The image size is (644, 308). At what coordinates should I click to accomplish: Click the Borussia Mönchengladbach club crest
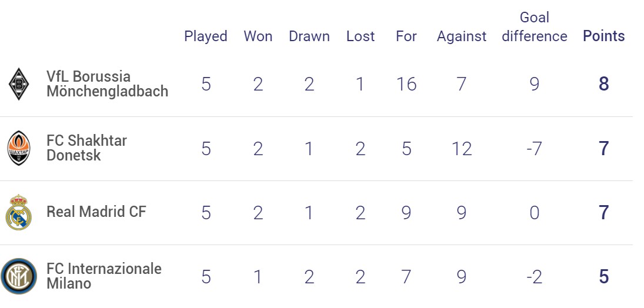[x=19, y=84]
